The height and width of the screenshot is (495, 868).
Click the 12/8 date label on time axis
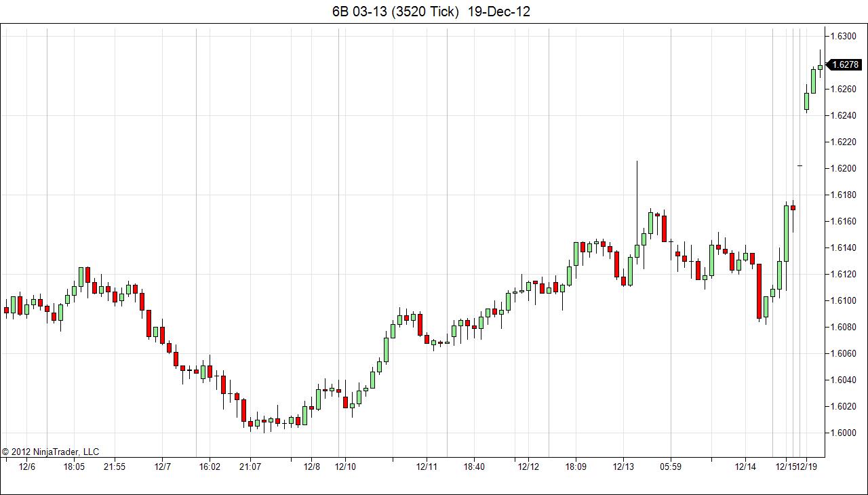pos(312,467)
